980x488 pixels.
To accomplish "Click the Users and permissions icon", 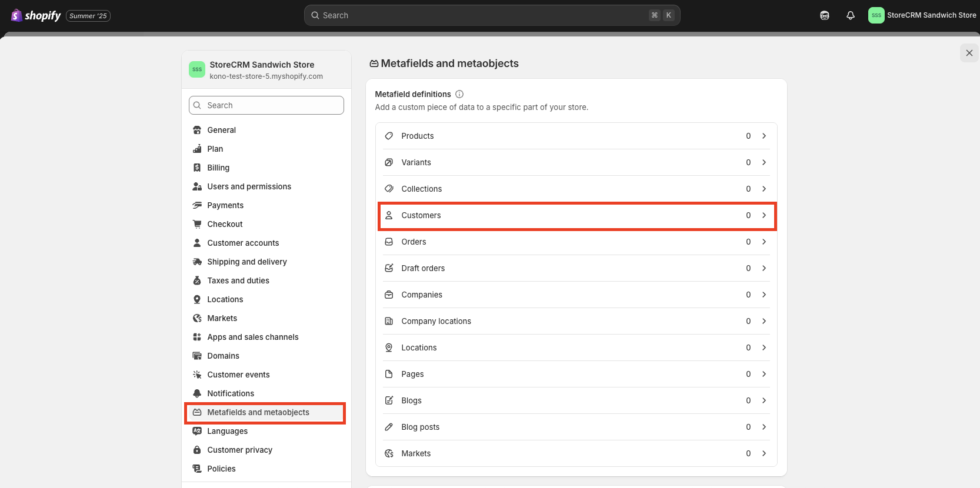I will click(x=197, y=186).
